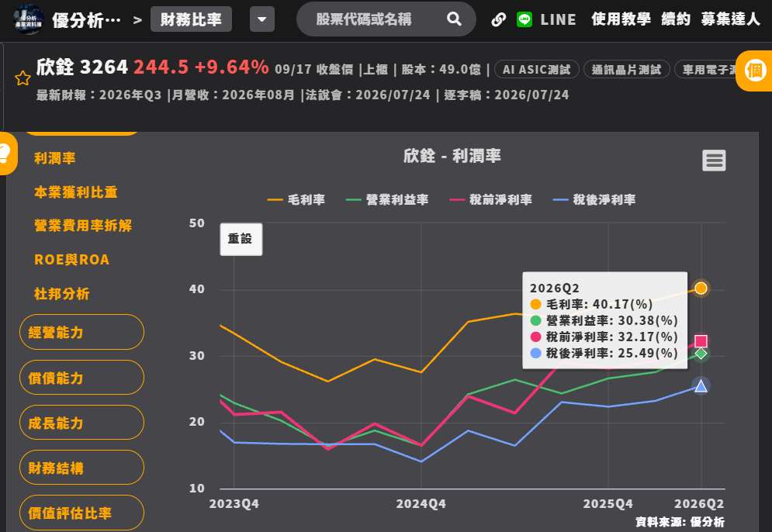Open the dropdown arrow beside 財務比率
The width and height of the screenshot is (772, 532).
pyautogui.click(x=262, y=19)
